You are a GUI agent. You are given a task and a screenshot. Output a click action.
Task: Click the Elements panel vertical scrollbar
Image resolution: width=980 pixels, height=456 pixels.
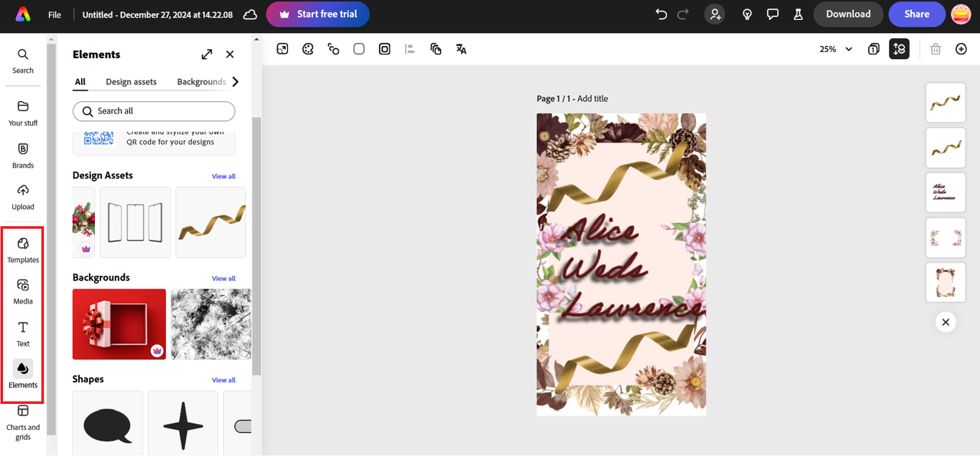coord(256,245)
